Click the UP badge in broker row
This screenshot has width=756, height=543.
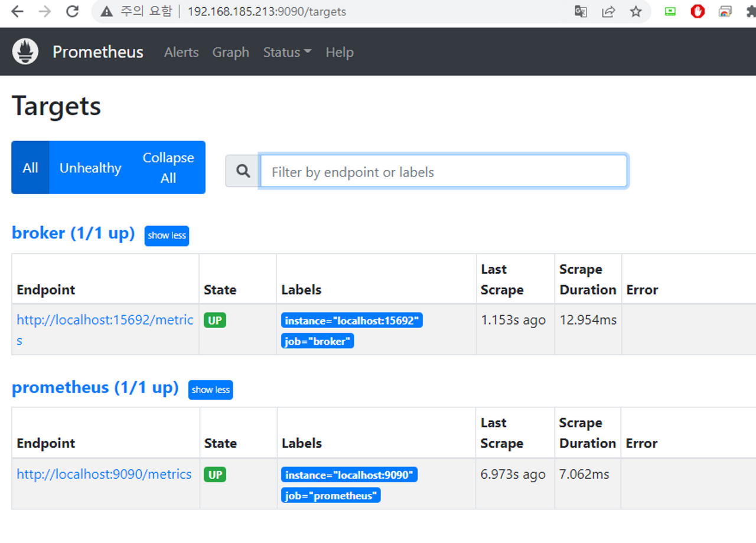click(x=215, y=320)
